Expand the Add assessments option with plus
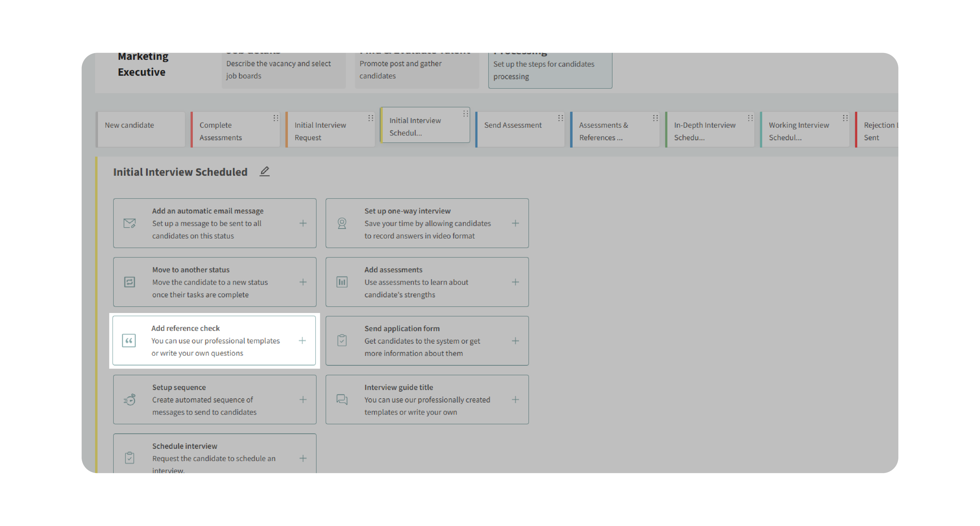The image size is (980, 526). (x=515, y=282)
